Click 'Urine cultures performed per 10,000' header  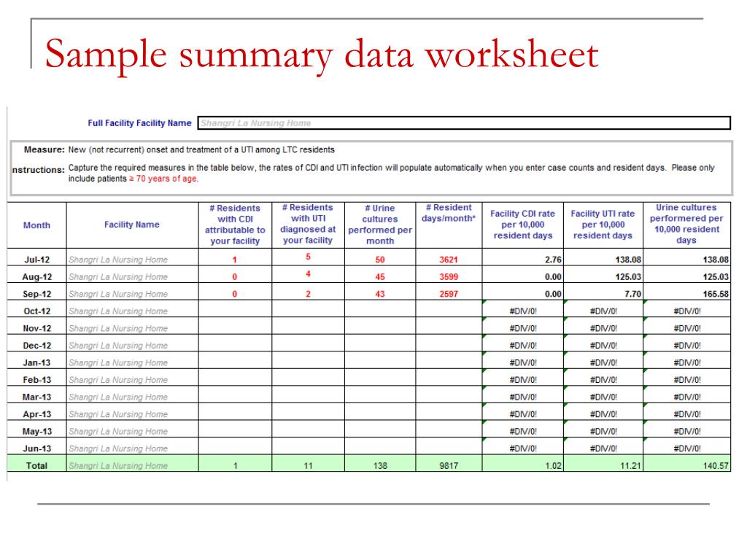click(686, 225)
